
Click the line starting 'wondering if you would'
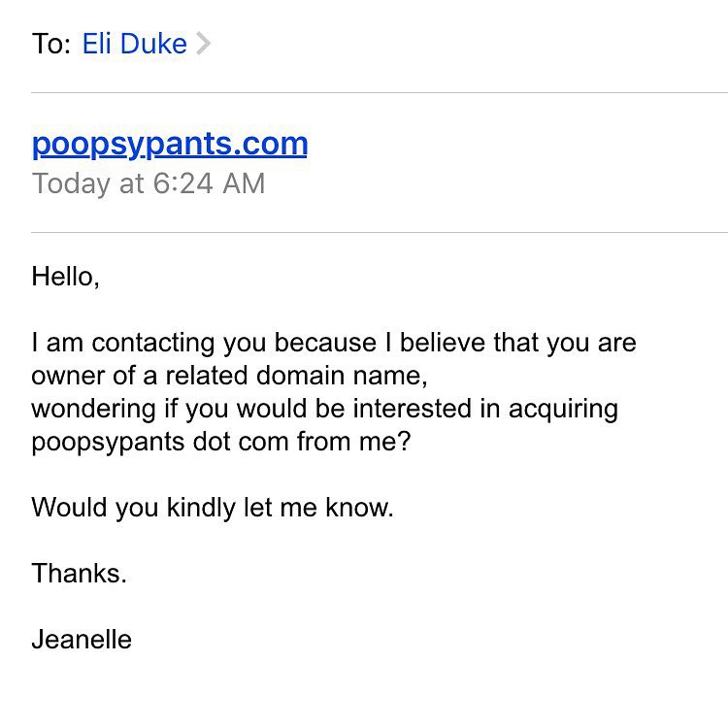(x=325, y=410)
